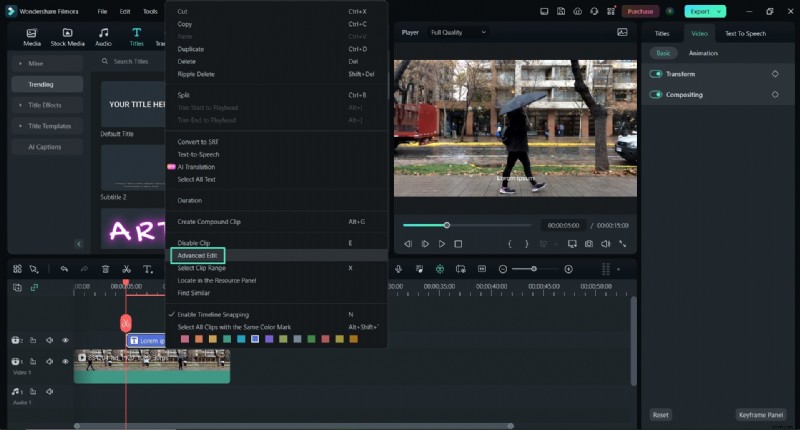Toggle the green auto ripple link icon
The image size is (800, 430).
(34, 287)
